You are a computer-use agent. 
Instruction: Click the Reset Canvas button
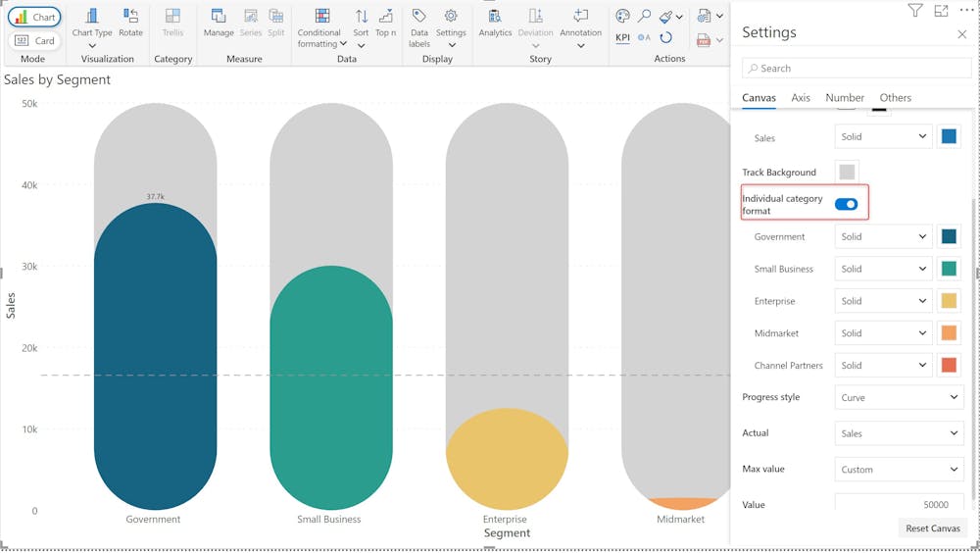pos(932,528)
